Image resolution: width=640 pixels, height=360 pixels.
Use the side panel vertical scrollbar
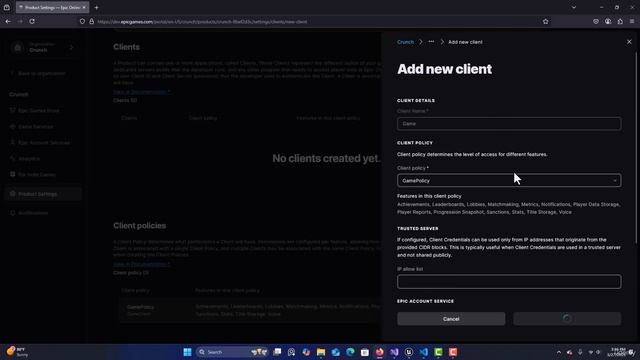[636, 147]
